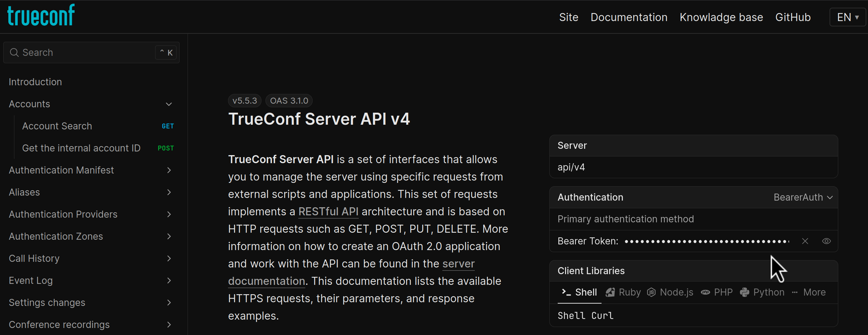Open the BearerAuth authentication dropdown
Viewport: 868px width, 335px height.
tap(803, 197)
